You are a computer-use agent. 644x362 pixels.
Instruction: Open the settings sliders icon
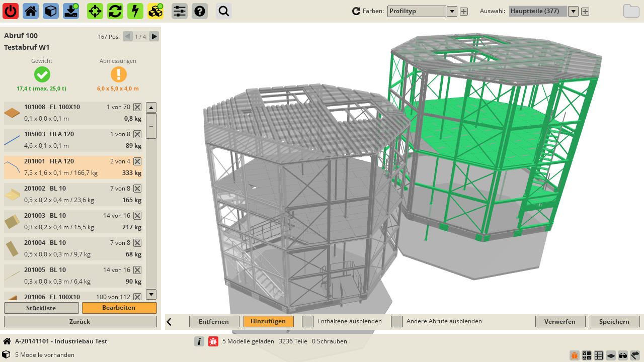click(x=180, y=11)
